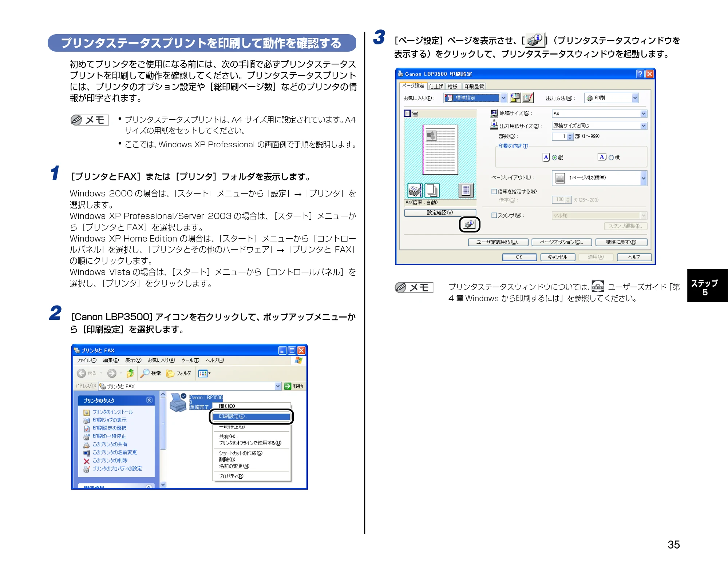Switch to the 給紙 tab
The image size is (728, 566).
pyautogui.click(x=452, y=87)
